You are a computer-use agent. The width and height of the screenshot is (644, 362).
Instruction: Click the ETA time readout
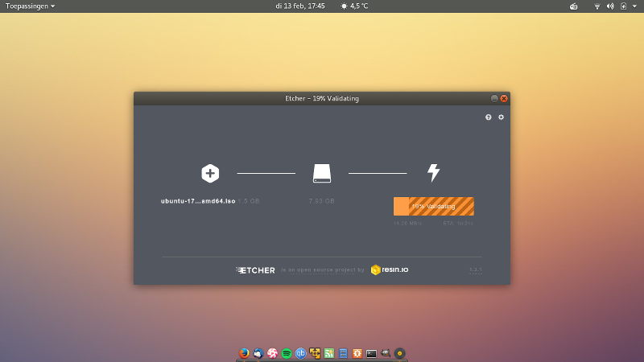point(458,224)
